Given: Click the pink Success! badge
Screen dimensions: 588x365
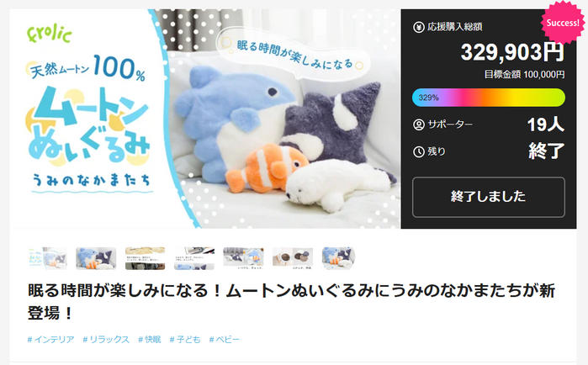Looking at the screenshot, I should tap(563, 23).
